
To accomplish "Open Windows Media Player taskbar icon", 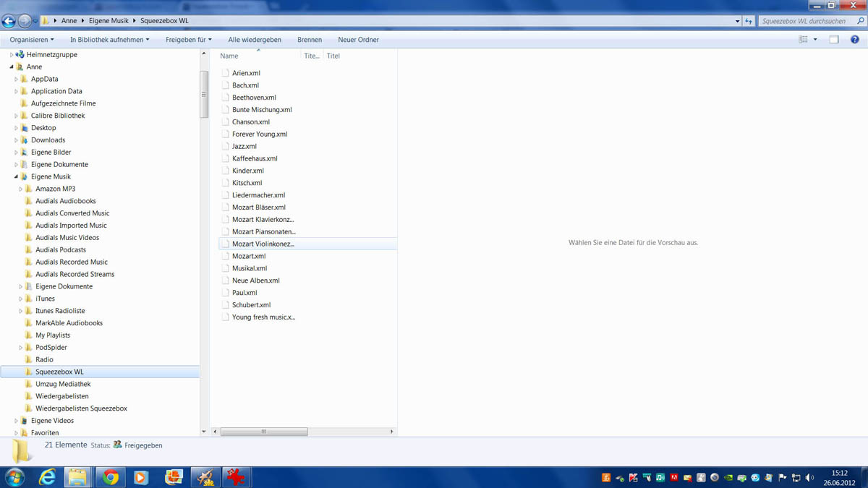I will point(141,477).
